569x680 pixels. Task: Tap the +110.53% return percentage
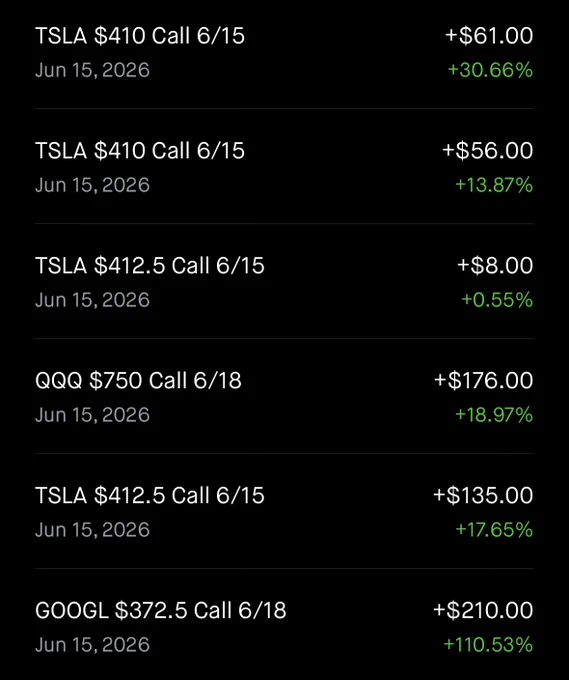[x=488, y=644]
